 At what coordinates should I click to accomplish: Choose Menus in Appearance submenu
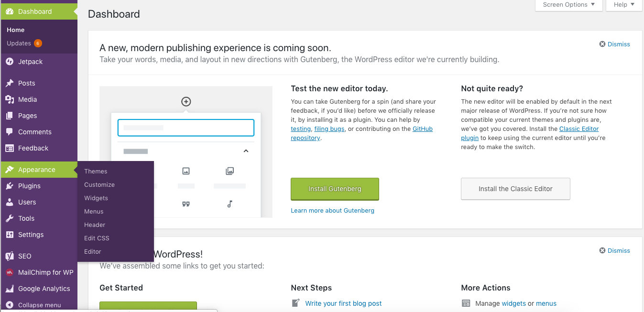point(94,211)
